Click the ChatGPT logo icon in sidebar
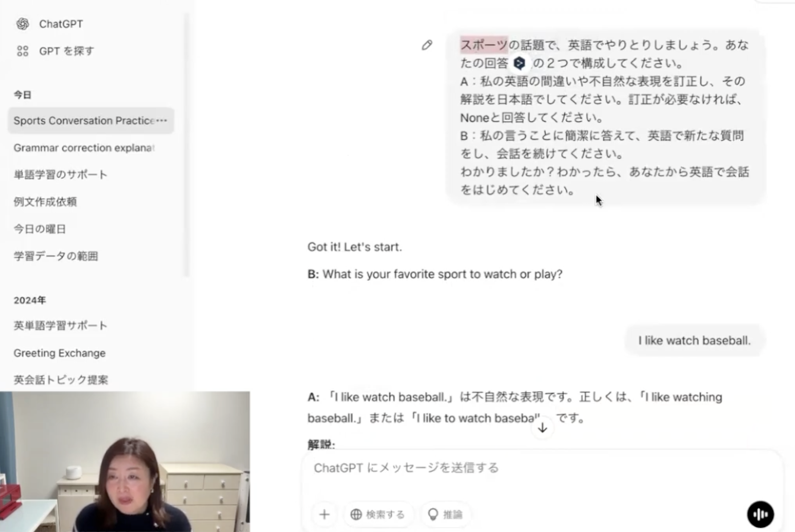 pos(23,24)
